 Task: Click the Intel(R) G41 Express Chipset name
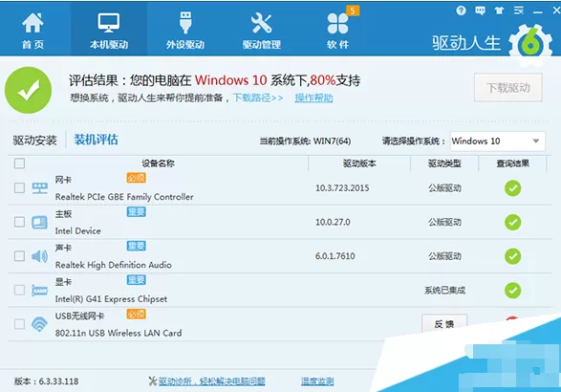111,299
